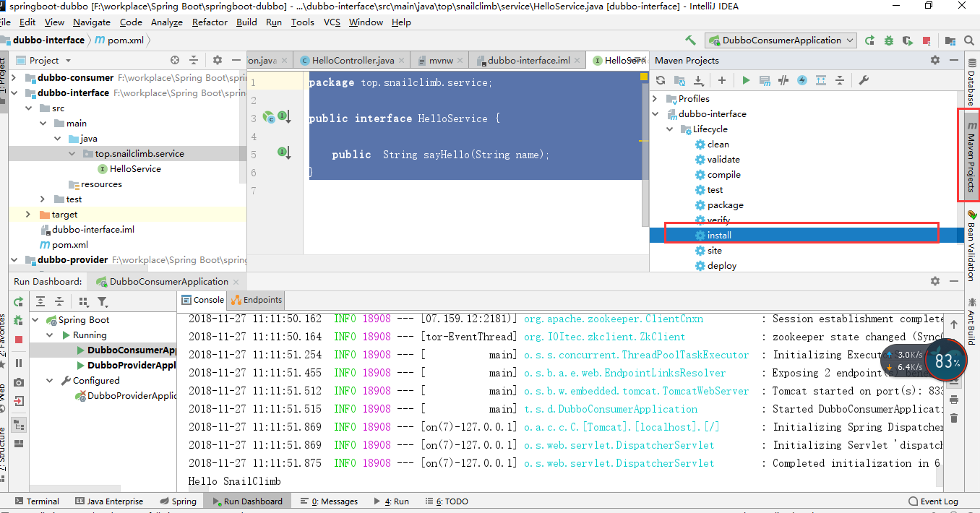The image size is (980, 513).
Task: Click the Build Project hammer icon
Action: pyautogui.click(x=690, y=40)
